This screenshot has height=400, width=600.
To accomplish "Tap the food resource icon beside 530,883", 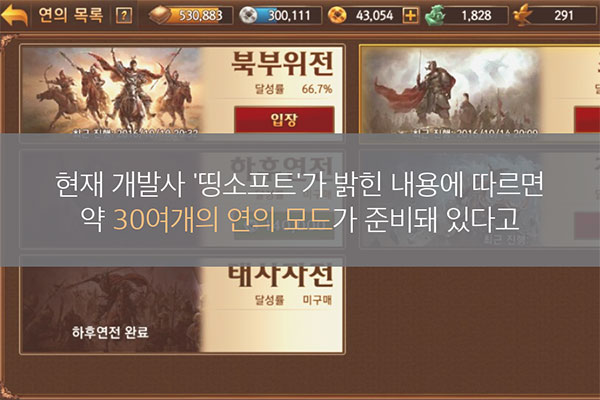I will (161, 15).
